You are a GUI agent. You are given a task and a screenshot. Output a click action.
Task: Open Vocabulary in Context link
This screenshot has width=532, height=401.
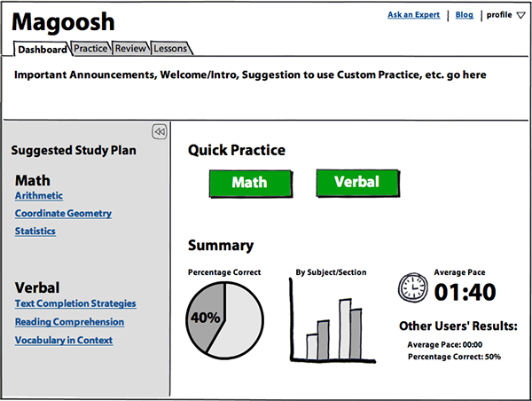click(x=64, y=340)
